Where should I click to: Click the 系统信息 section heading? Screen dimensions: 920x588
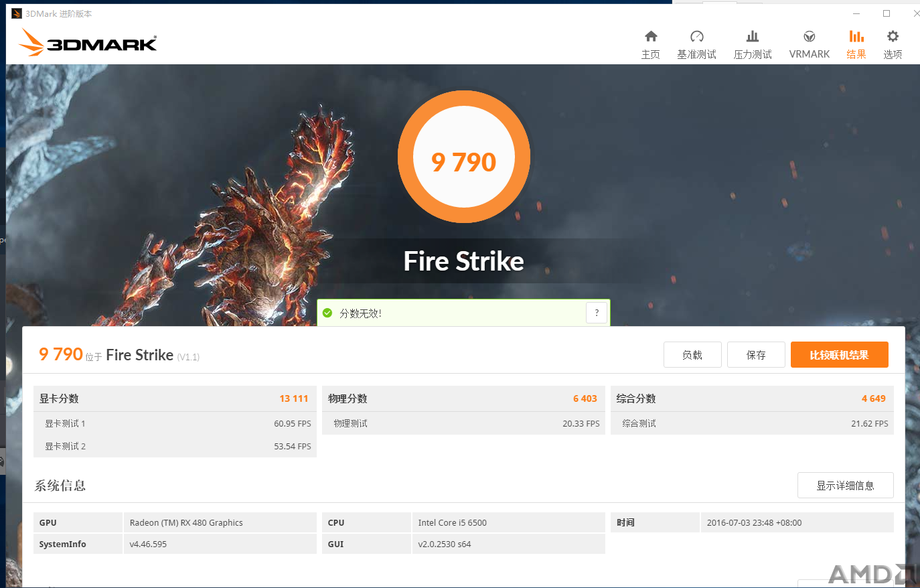click(60, 486)
